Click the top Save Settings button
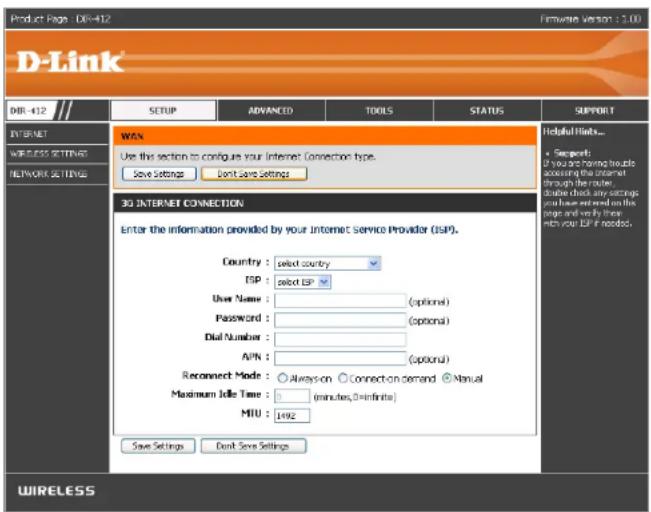 pyautogui.click(x=159, y=174)
